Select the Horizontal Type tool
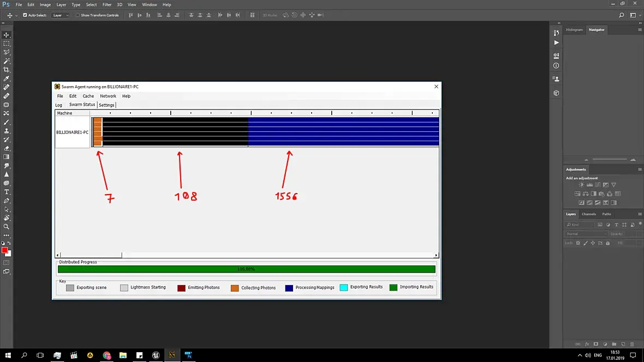The width and height of the screenshot is (644, 362). [7, 192]
